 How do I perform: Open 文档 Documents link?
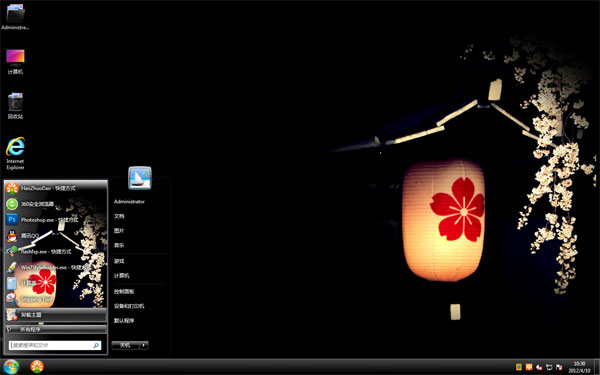click(119, 216)
